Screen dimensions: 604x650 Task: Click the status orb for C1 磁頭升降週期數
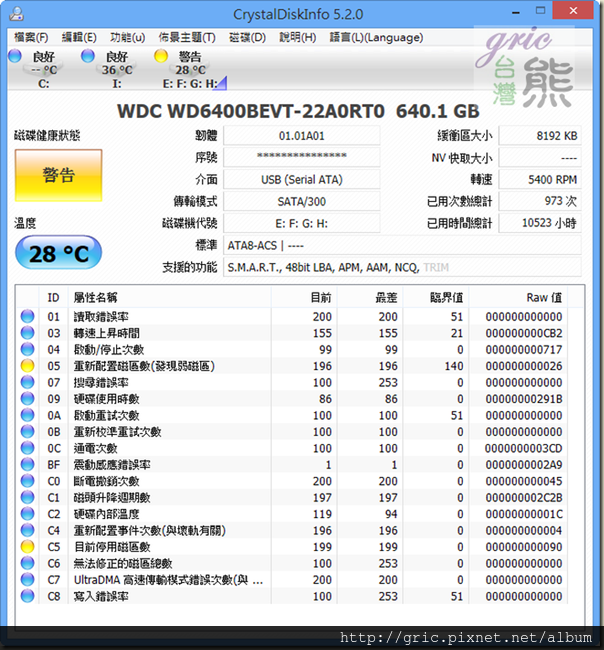pyautogui.click(x=27, y=497)
